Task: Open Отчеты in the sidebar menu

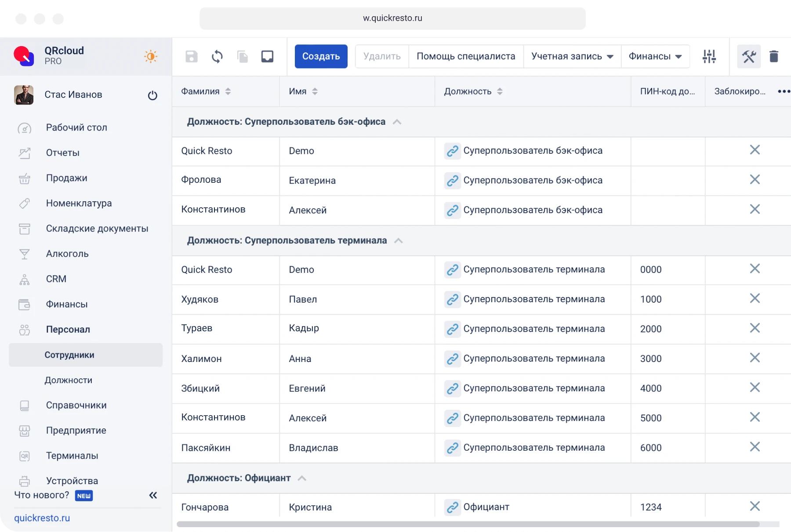Action: point(63,153)
